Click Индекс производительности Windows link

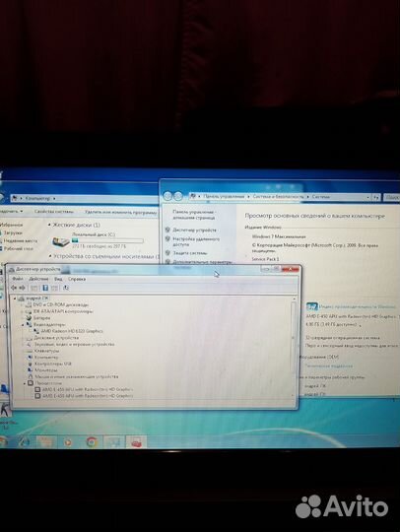click(358, 306)
